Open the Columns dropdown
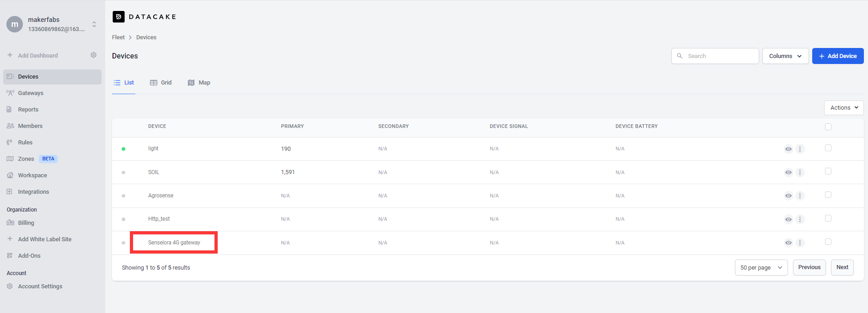Screen dimensions: 868x313 point(785,56)
